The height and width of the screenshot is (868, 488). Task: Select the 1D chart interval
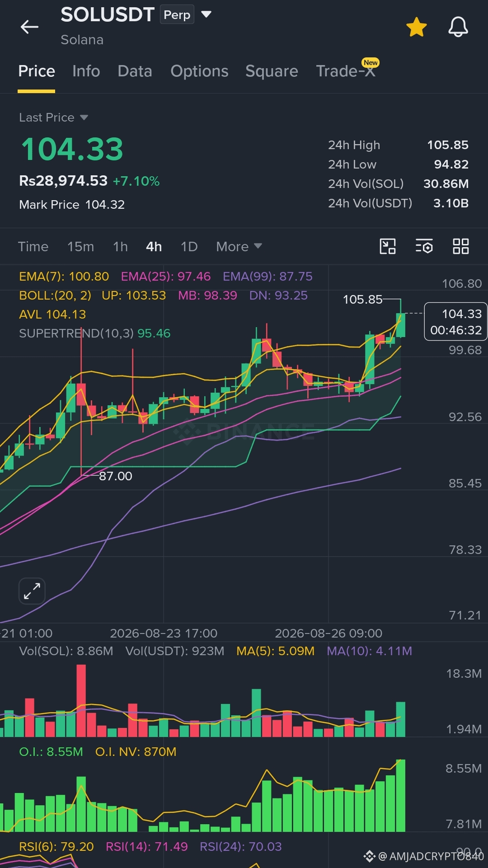189,247
